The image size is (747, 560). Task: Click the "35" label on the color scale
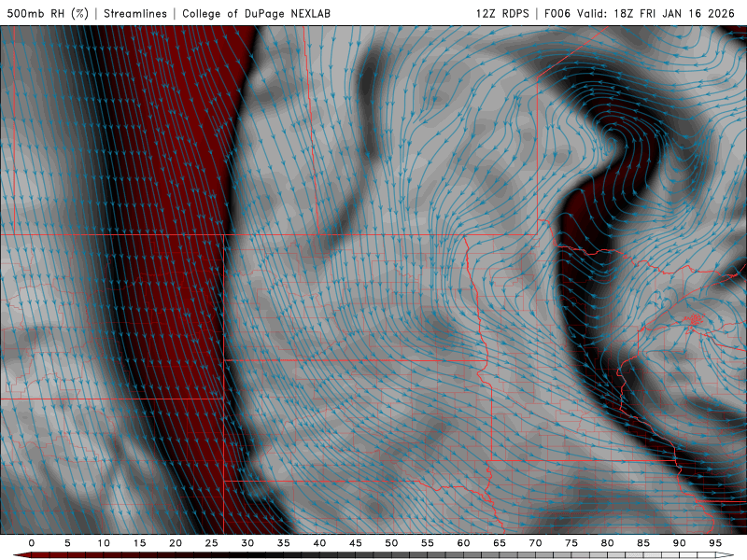[x=284, y=543]
